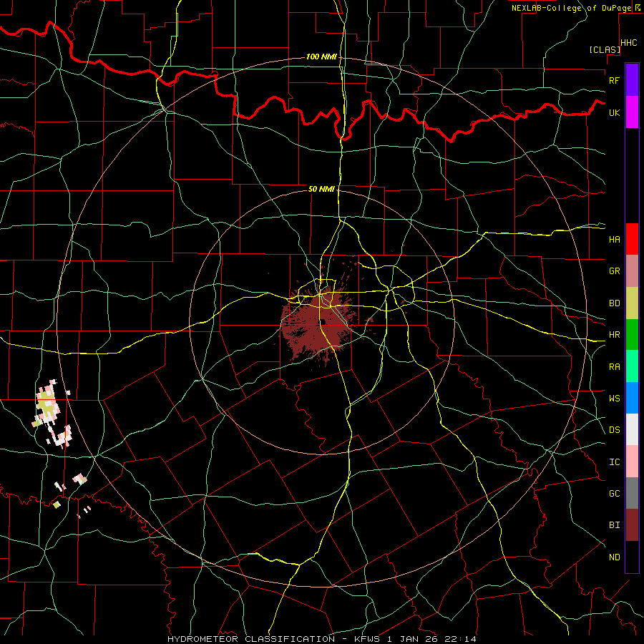Click the UK legend label
644x644 pixels.
614,112
